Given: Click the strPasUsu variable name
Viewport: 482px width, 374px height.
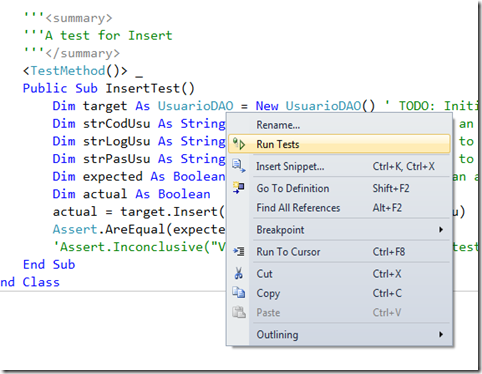Looking at the screenshot, I should click(117, 159).
